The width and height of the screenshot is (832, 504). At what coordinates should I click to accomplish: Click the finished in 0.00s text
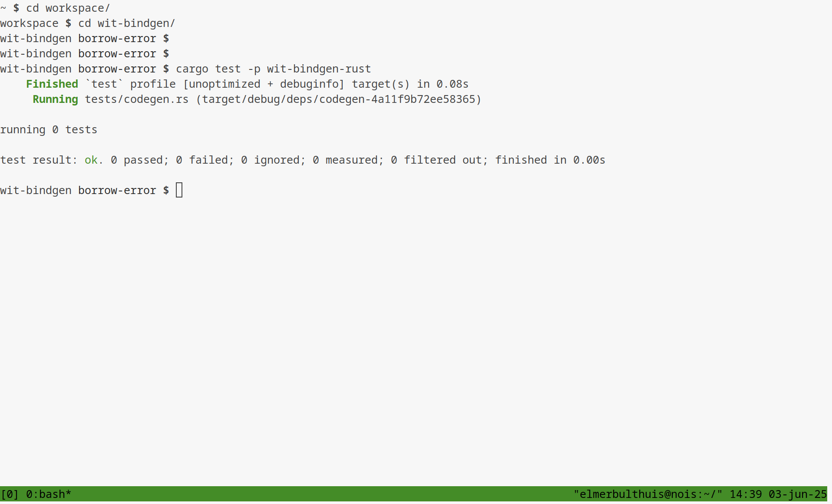click(x=550, y=160)
